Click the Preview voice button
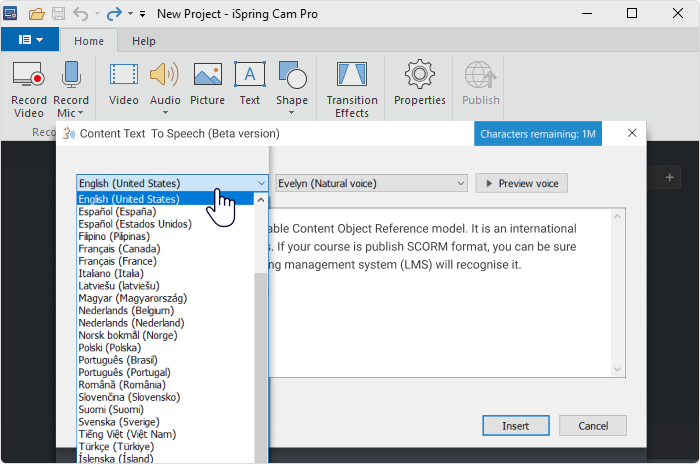Image resolution: width=700 pixels, height=464 pixels. tap(521, 183)
